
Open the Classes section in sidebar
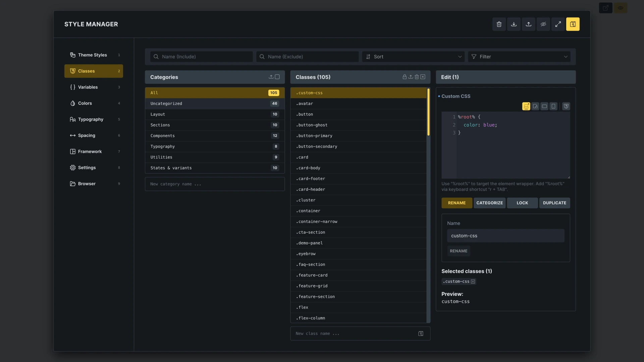[94, 71]
